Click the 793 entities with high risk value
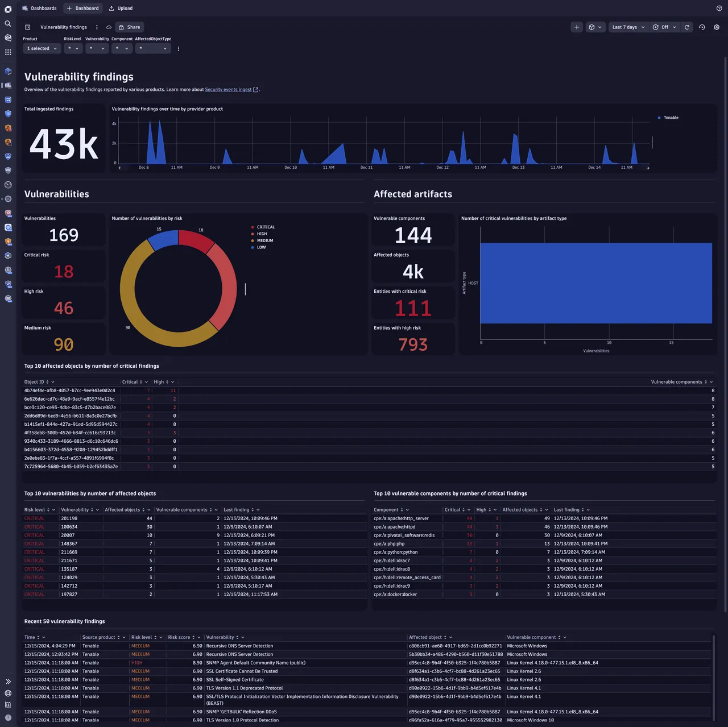Image resolution: width=728 pixels, height=727 pixels. point(413,345)
